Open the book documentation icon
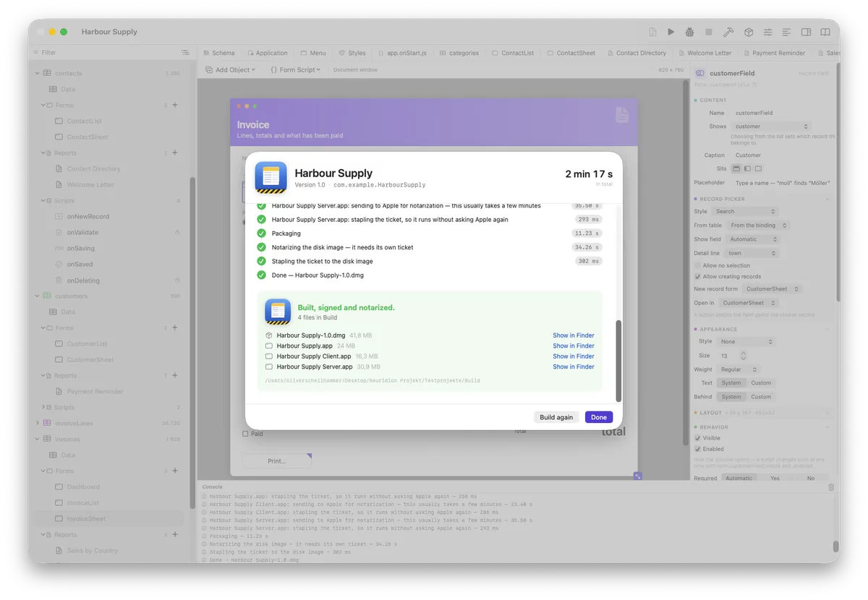Screen dimensions: 868x600 (x=825, y=32)
